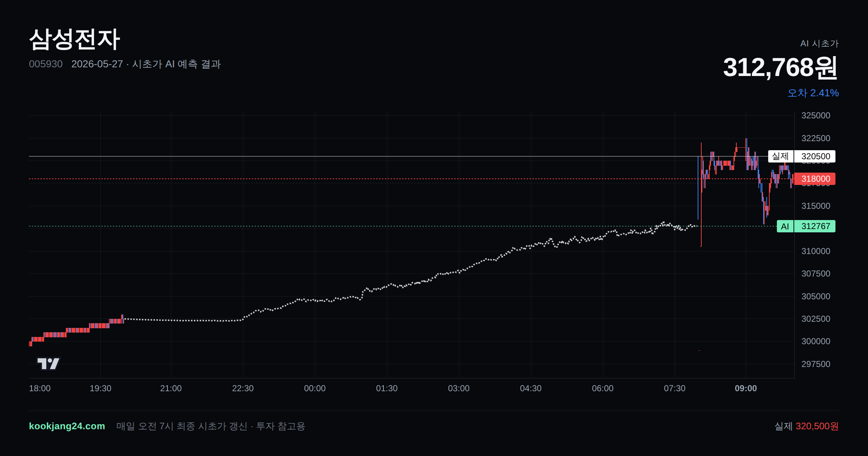Screen dimensions: 868x456
Task: Click the 04:30 time axis label
Action: [x=531, y=388]
